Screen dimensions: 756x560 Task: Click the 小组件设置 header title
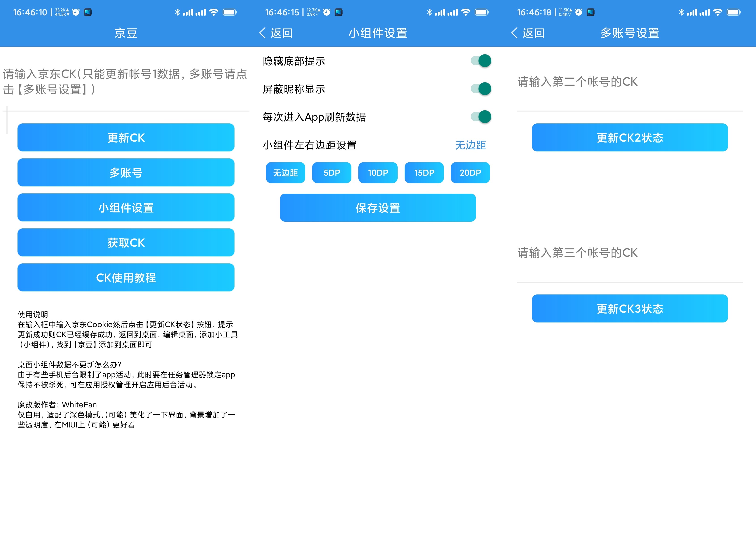click(378, 33)
